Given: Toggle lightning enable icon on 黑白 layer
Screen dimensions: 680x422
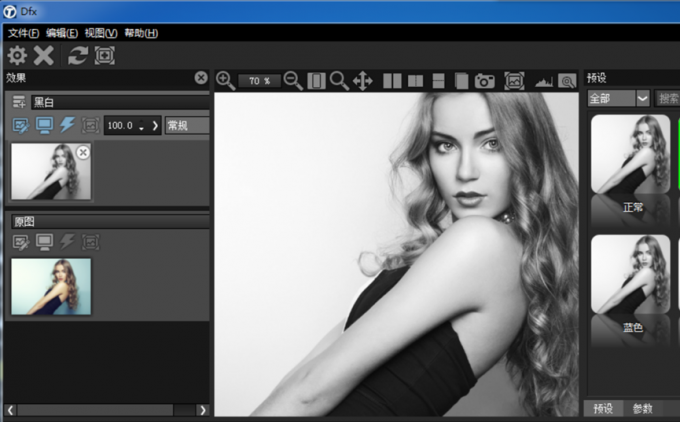Looking at the screenshot, I should [67, 125].
